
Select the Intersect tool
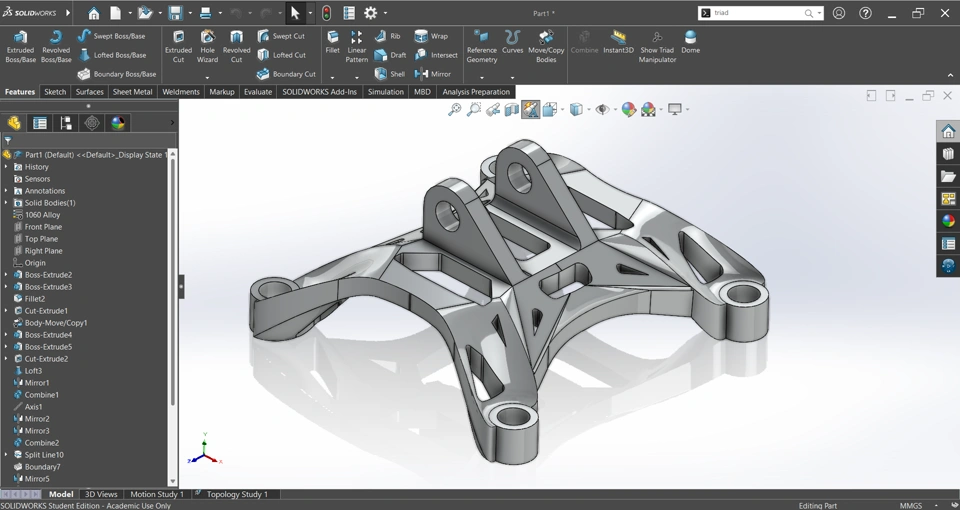(436, 55)
